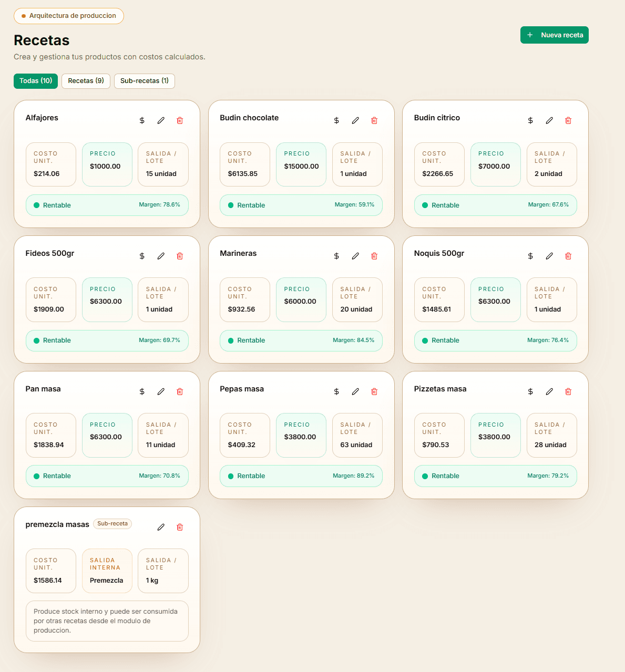Screen dimensions: 625x672
Task: Delete Alfajores using its trash icon
Action: (180, 120)
